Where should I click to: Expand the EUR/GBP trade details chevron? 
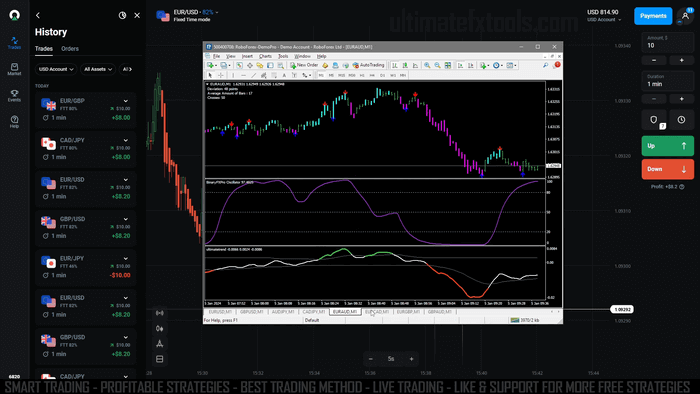tap(125, 101)
